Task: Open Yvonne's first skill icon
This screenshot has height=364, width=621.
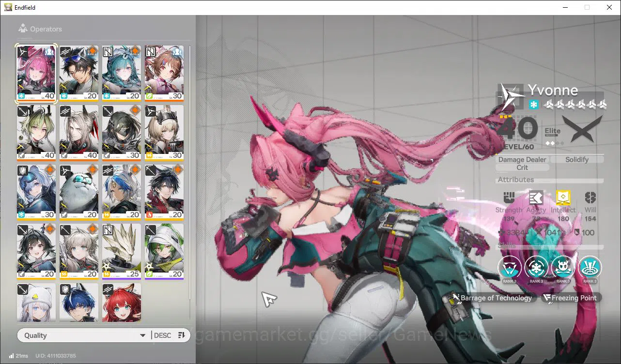Action: pyautogui.click(x=510, y=268)
